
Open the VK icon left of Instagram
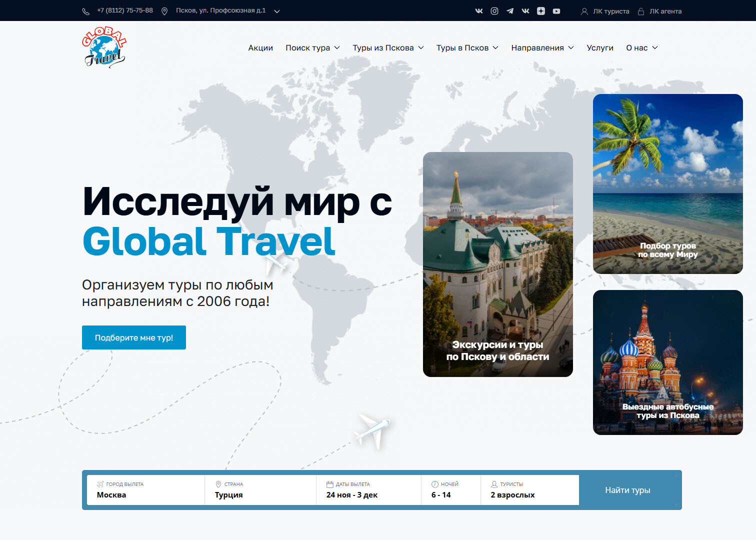[x=478, y=11]
